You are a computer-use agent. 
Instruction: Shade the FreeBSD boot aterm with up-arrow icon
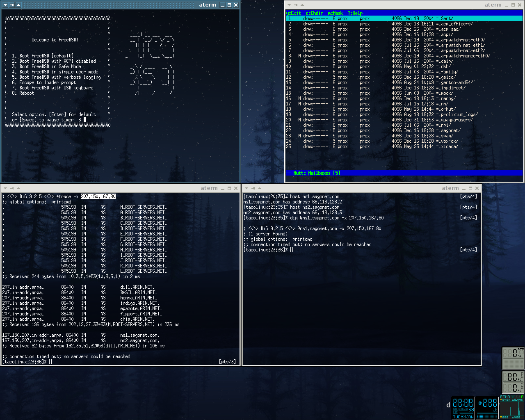pos(19,5)
